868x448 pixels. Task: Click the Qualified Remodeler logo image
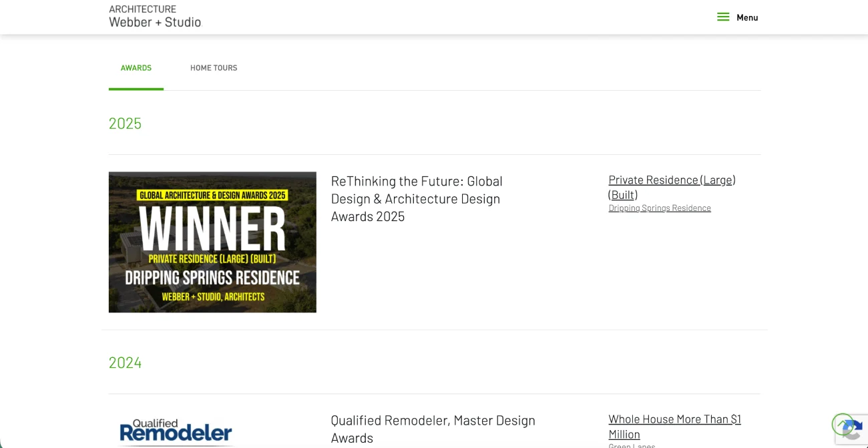(x=176, y=431)
